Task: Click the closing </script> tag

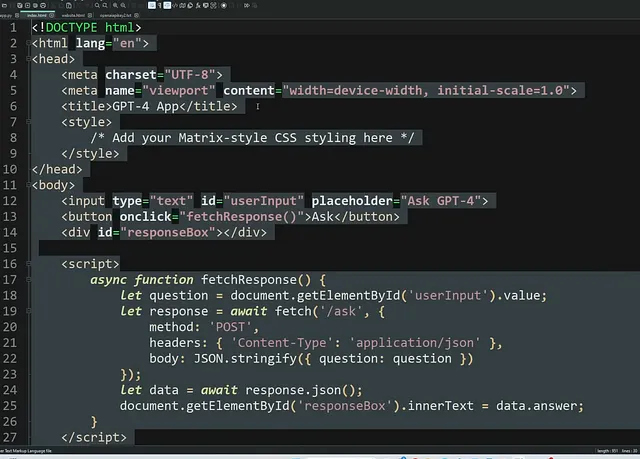Action: click(94, 437)
